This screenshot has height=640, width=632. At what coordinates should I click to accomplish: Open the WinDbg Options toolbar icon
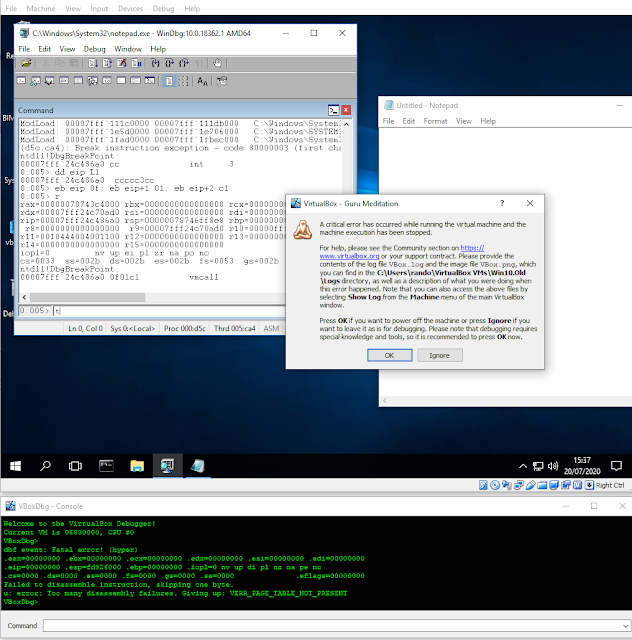(x=221, y=81)
